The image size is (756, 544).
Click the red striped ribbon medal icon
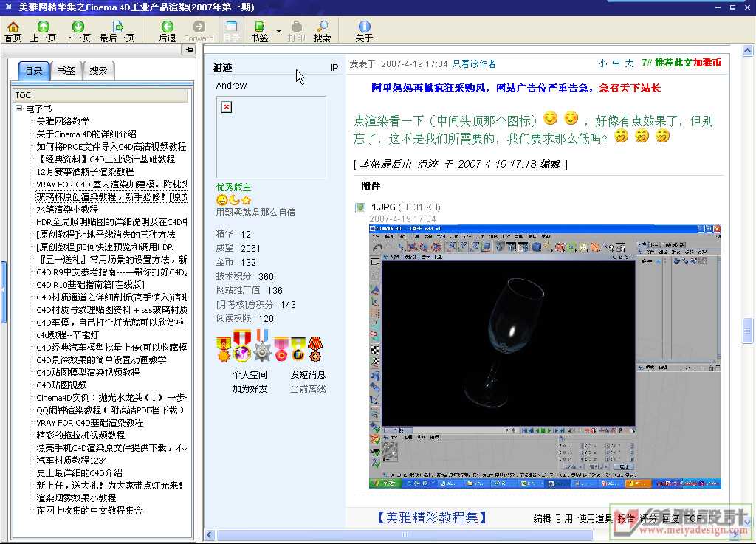(315, 349)
